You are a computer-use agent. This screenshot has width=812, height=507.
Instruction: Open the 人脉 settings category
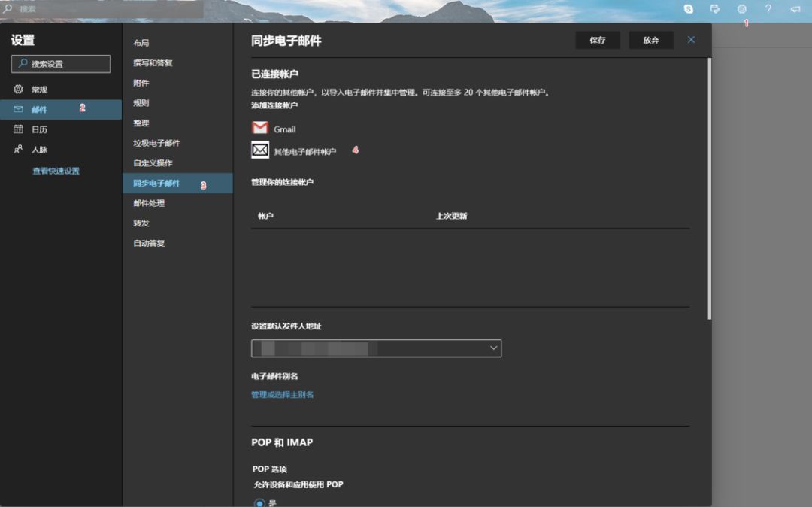[x=61, y=150]
